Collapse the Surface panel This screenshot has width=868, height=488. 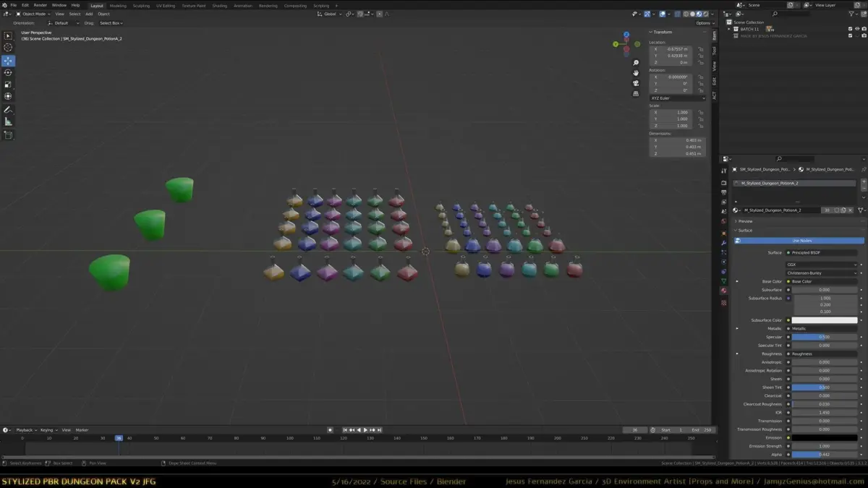(x=744, y=230)
